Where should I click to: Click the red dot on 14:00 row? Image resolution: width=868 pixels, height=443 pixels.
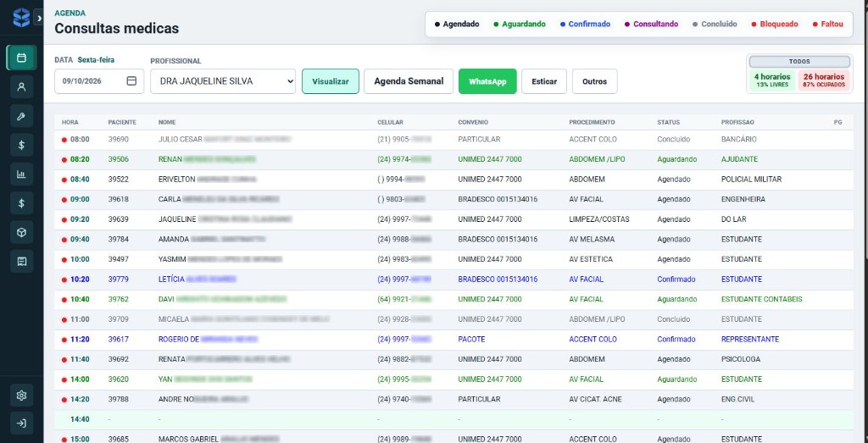click(x=64, y=380)
